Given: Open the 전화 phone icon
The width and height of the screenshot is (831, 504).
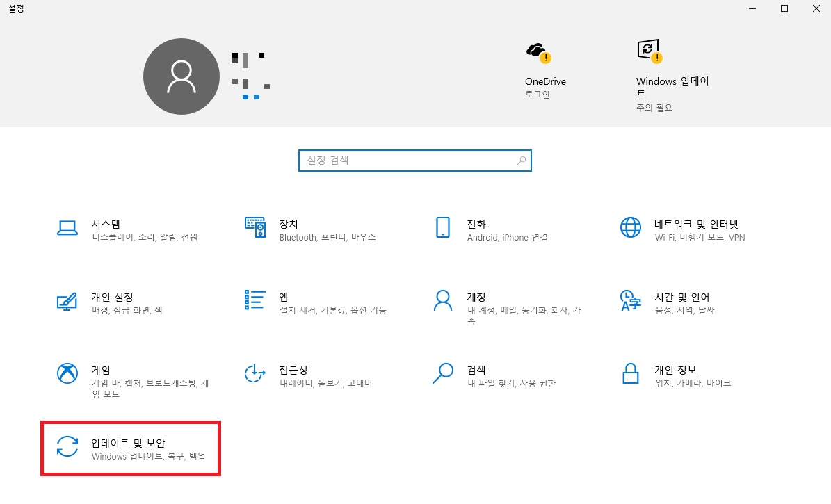Looking at the screenshot, I should pos(442,227).
